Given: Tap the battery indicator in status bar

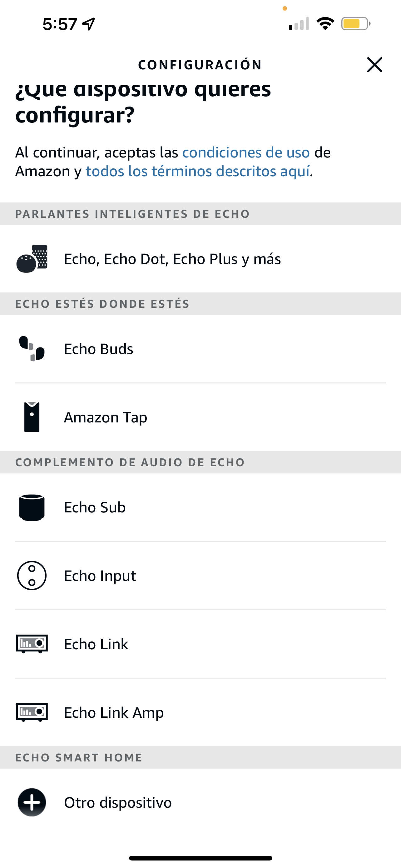Looking at the screenshot, I should click(x=355, y=23).
